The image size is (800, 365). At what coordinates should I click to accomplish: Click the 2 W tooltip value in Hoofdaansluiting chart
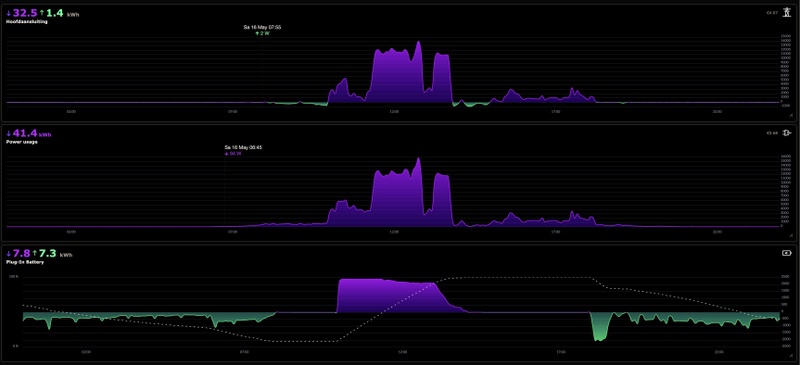[262, 33]
